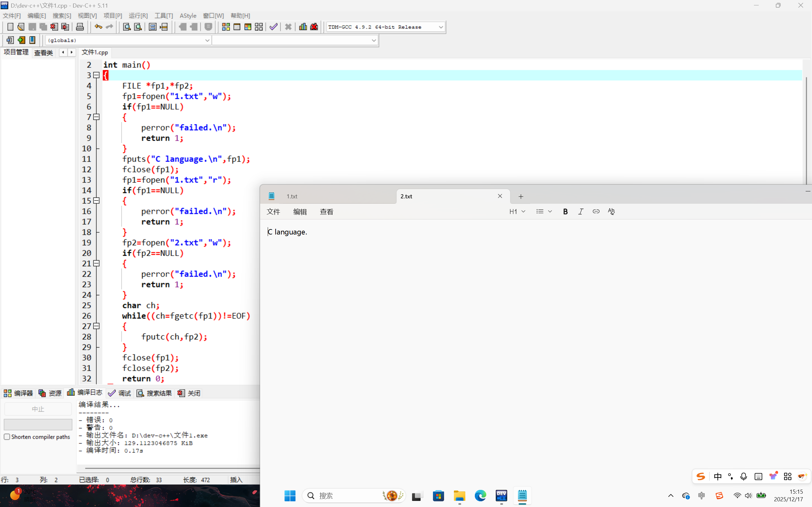
Task: Click the Profile analysis bar-chart icon
Action: pyautogui.click(x=303, y=27)
